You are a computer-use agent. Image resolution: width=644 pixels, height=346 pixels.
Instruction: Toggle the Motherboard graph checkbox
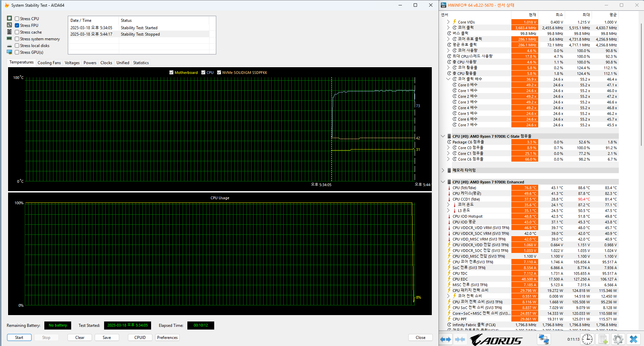click(172, 73)
